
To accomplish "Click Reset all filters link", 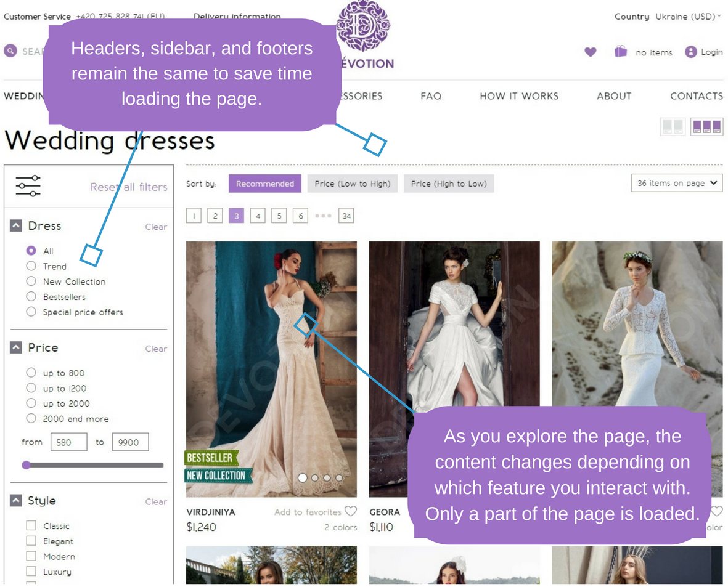I will [x=129, y=187].
